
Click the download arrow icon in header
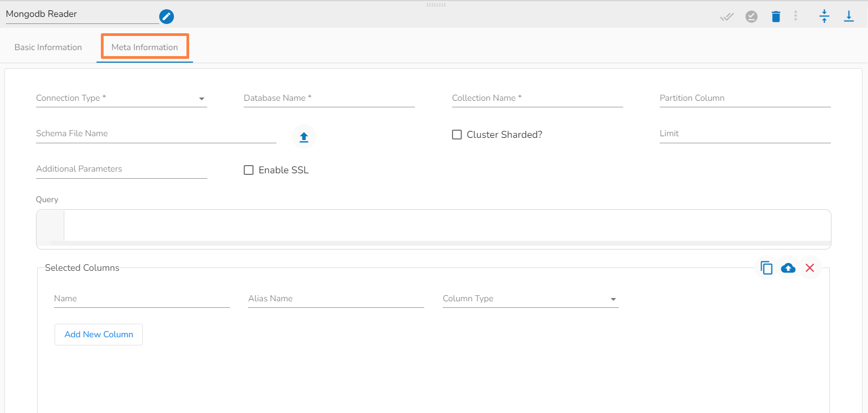[x=848, y=16]
